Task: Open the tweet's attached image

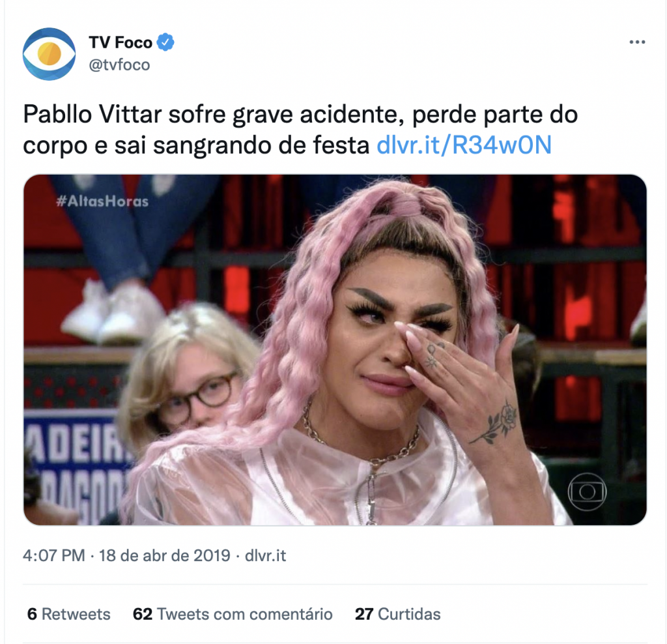Action: point(335,350)
